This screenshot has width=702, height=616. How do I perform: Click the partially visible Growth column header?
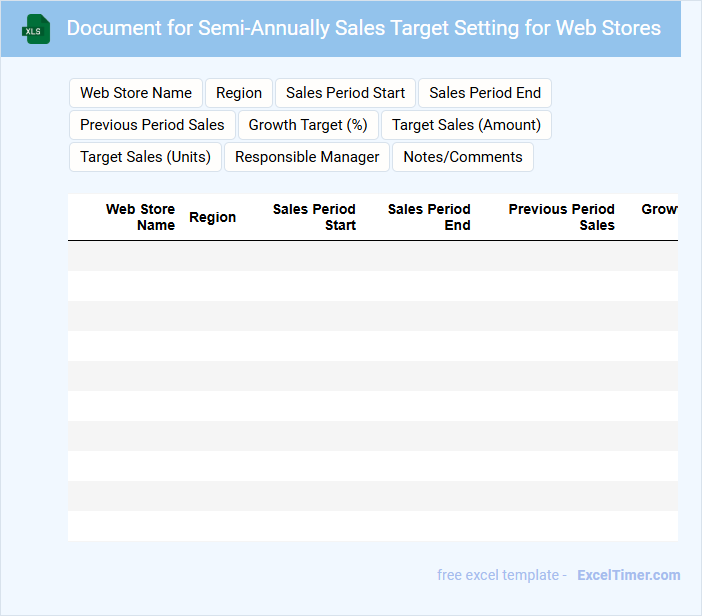click(659, 210)
